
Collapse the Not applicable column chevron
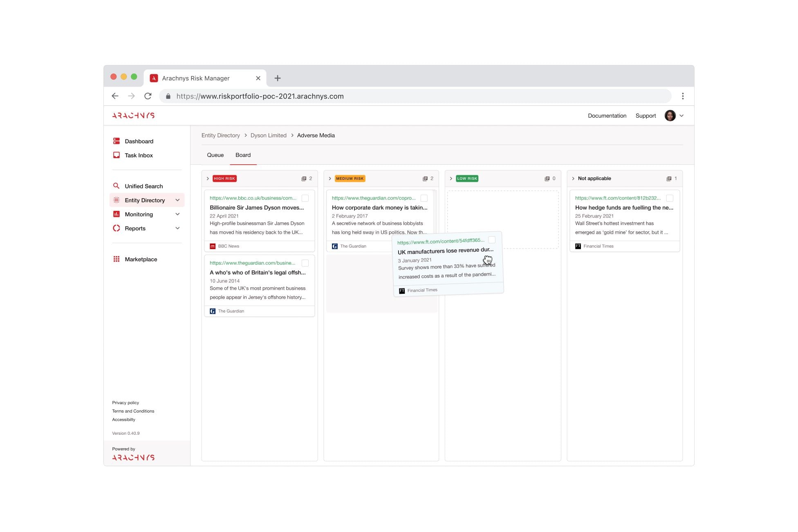[x=573, y=179]
